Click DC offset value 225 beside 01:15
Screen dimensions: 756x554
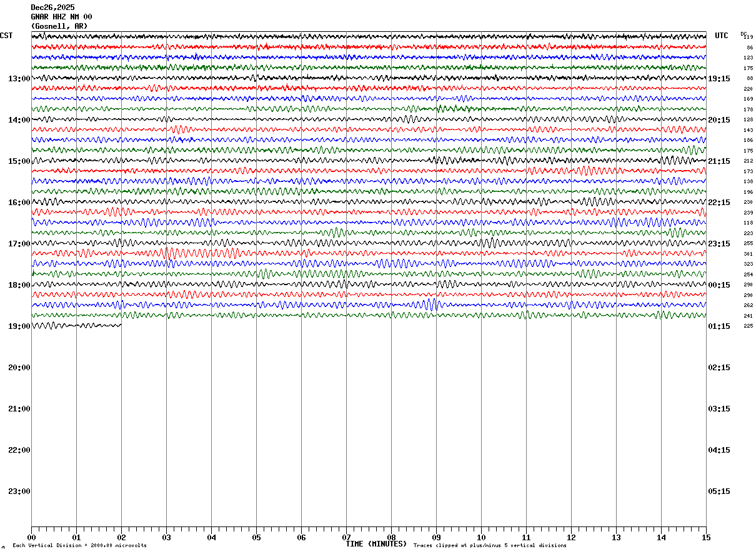(749, 326)
